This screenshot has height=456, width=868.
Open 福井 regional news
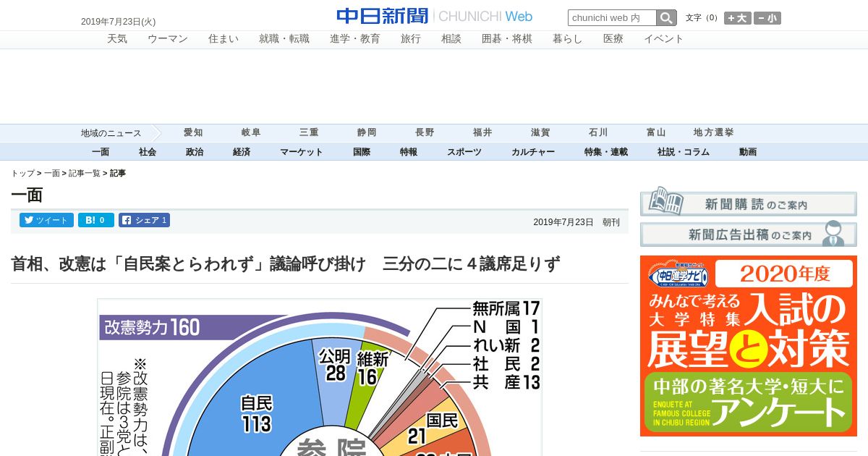[x=482, y=132]
